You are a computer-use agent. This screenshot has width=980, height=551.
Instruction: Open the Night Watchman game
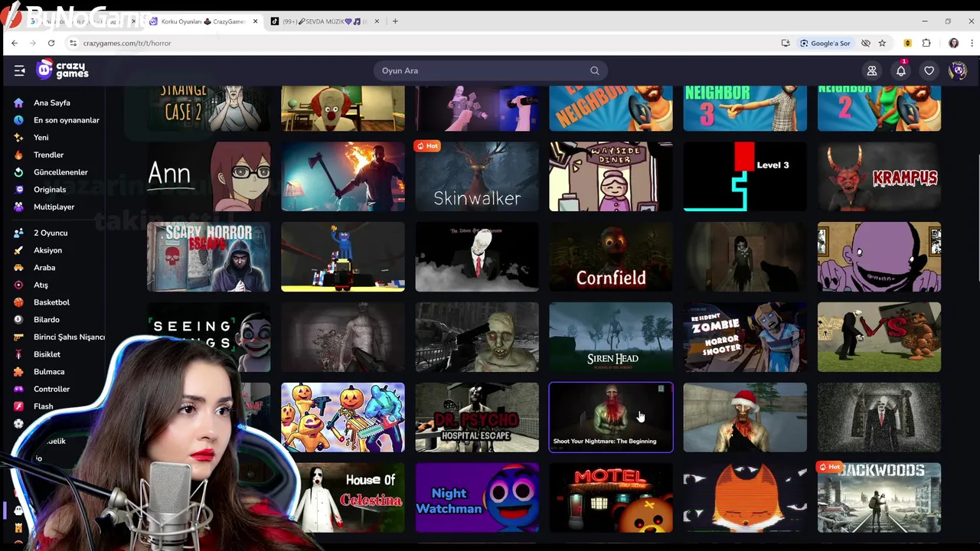[x=476, y=498]
